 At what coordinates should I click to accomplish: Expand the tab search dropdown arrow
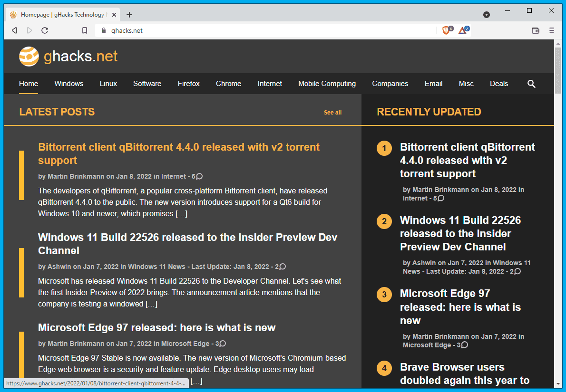[487, 15]
